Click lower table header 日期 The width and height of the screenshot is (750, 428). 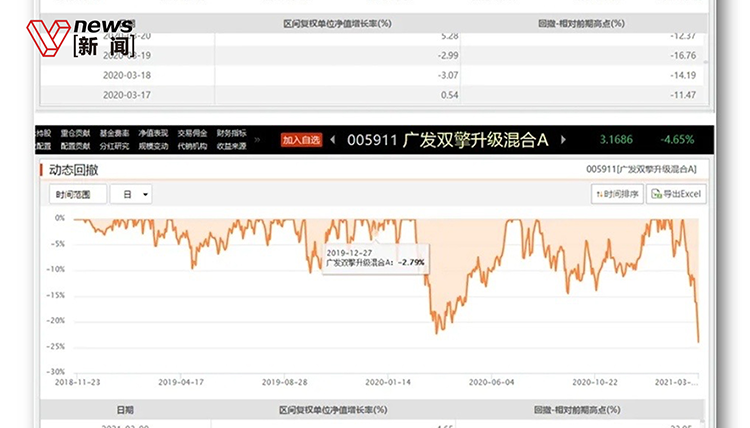[x=125, y=410]
